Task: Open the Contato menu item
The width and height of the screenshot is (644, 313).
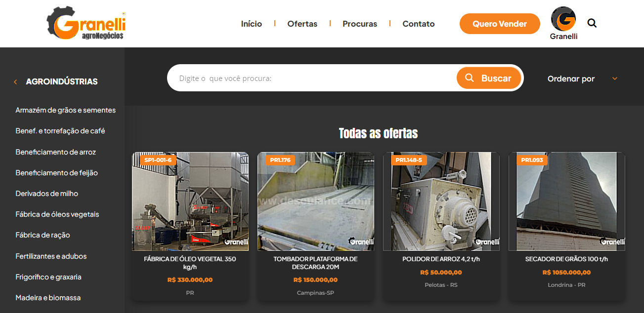Action: point(419,24)
